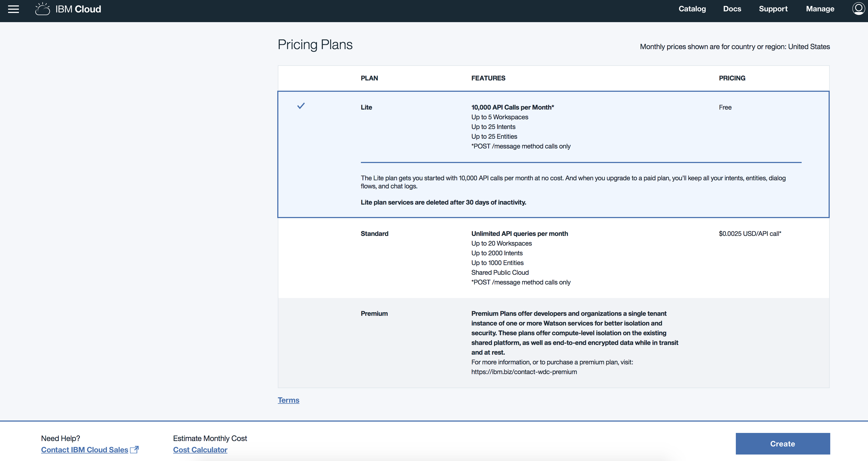Click external link icon beside Contact Sales

(x=134, y=450)
